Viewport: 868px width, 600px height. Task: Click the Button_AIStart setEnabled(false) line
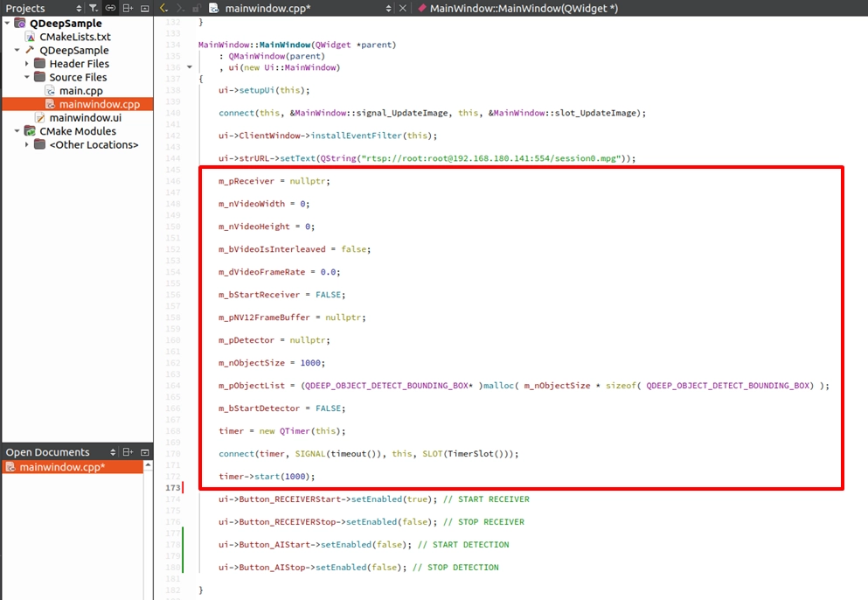coord(315,544)
